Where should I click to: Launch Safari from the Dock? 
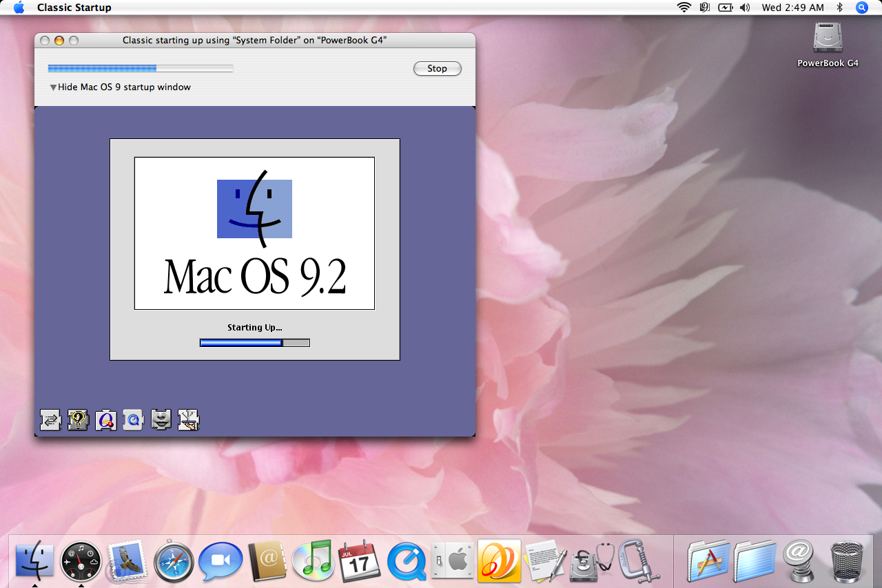[x=174, y=561]
